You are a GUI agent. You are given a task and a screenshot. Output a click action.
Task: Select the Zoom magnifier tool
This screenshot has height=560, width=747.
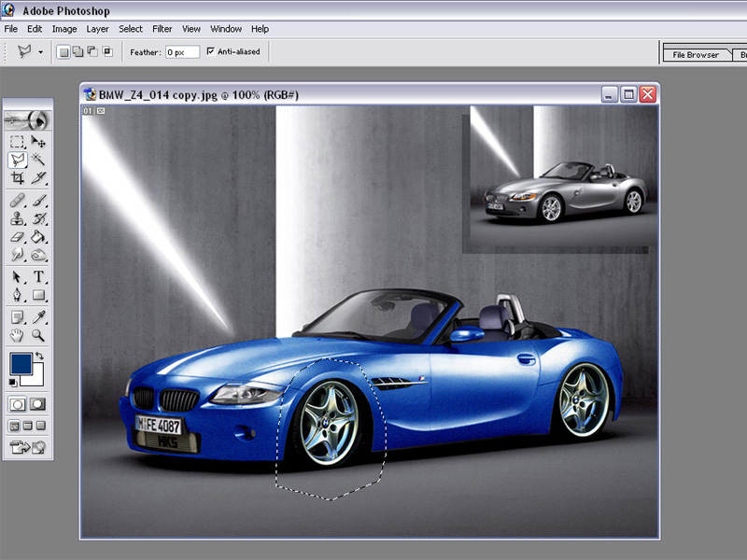38,335
